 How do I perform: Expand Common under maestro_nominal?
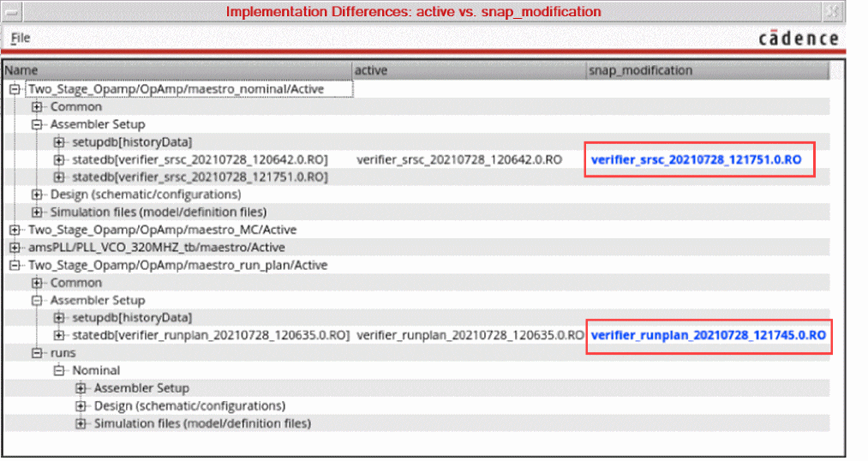tap(37, 107)
